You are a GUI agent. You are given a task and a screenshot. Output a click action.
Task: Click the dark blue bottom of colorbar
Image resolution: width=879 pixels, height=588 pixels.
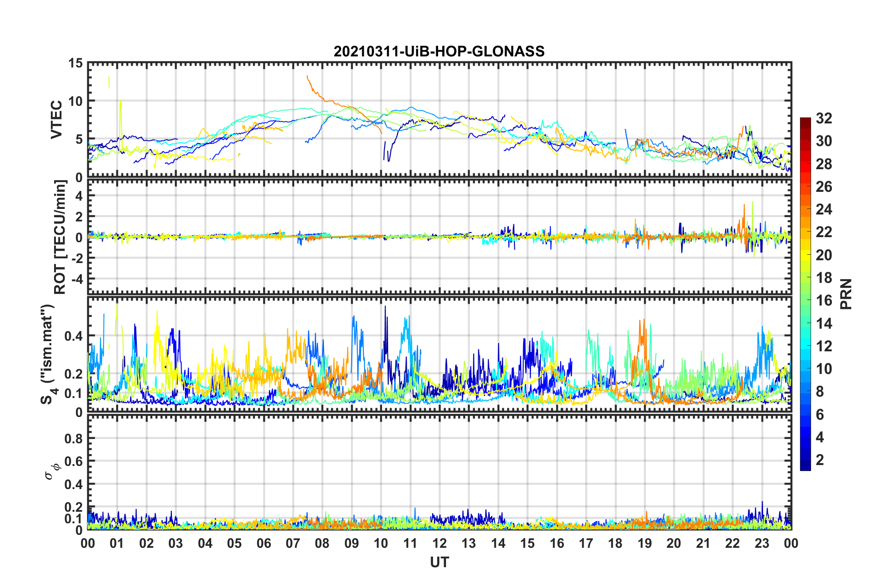coord(806,465)
